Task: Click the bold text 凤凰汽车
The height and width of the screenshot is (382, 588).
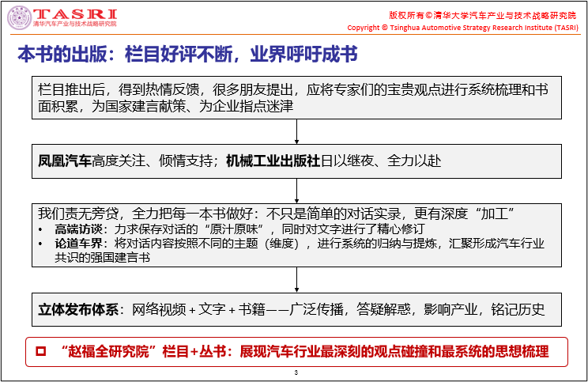Action: [64, 161]
